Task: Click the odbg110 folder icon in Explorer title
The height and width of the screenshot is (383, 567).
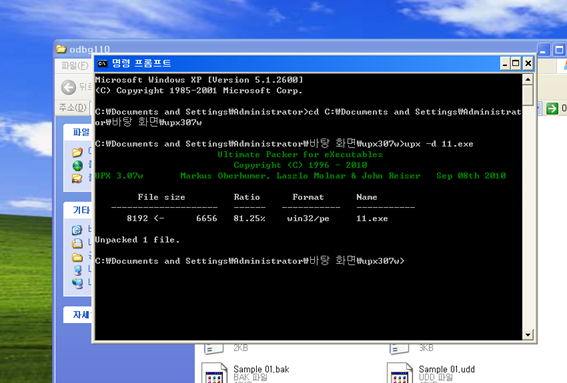Action: click(x=61, y=49)
